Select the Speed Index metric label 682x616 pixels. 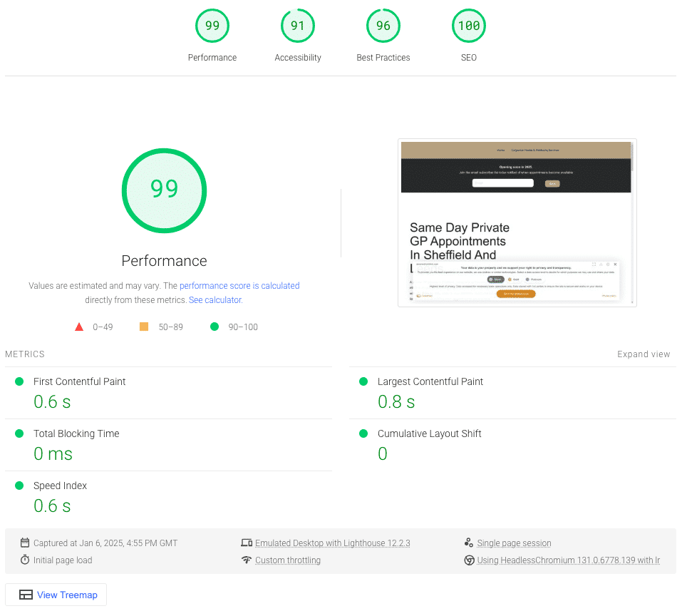60,486
